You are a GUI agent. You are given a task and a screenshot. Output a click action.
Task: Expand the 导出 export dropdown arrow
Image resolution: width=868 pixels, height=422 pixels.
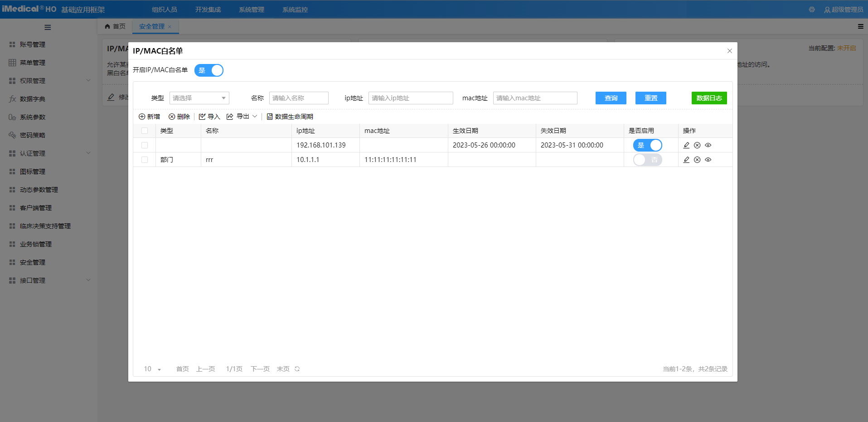255,117
